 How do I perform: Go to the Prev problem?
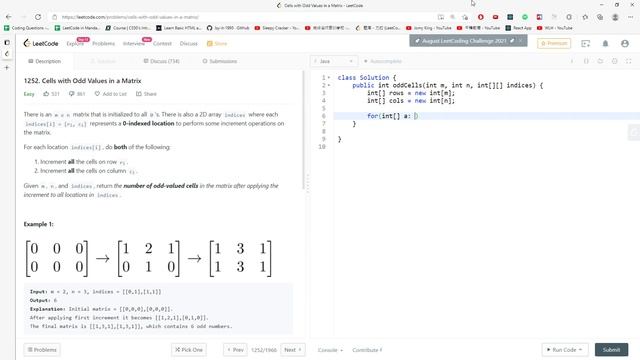[235, 350]
